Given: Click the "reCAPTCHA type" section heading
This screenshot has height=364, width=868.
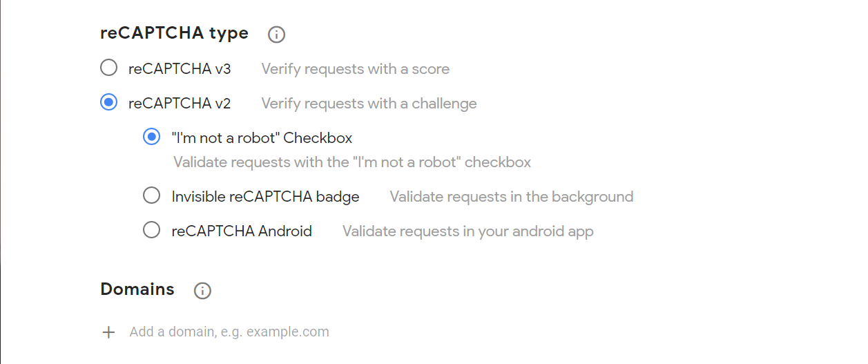Looking at the screenshot, I should (174, 33).
